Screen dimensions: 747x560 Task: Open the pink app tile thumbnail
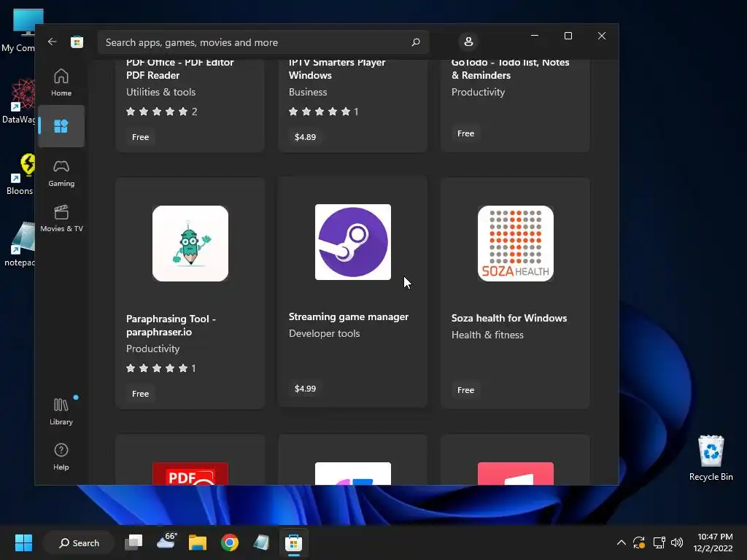click(516, 474)
